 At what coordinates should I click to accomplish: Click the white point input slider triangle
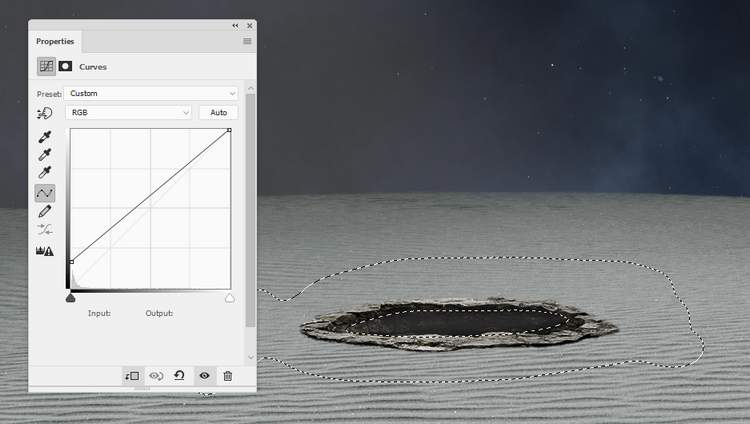pos(230,298)
